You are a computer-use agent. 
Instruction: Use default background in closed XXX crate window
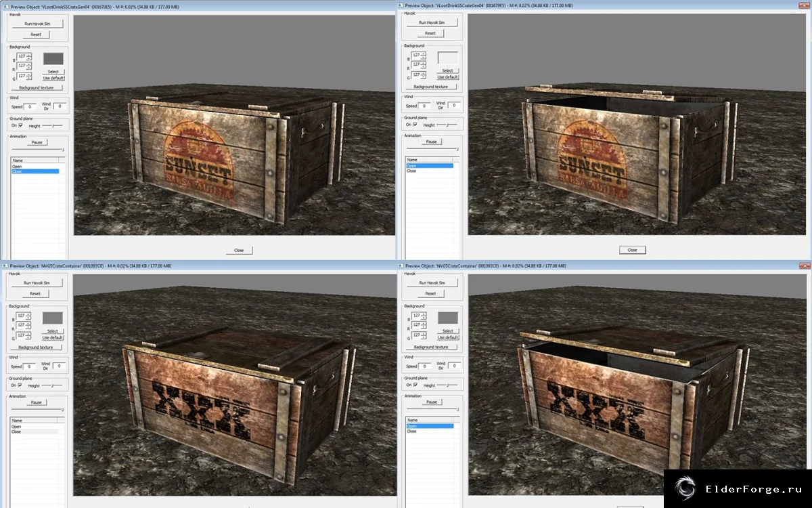(53, 337)
